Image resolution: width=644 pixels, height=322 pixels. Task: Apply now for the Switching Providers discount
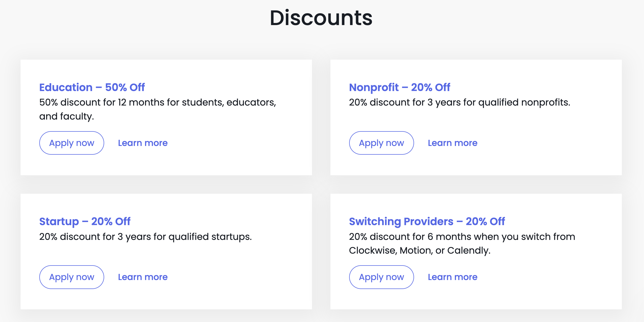coord(381,277)
